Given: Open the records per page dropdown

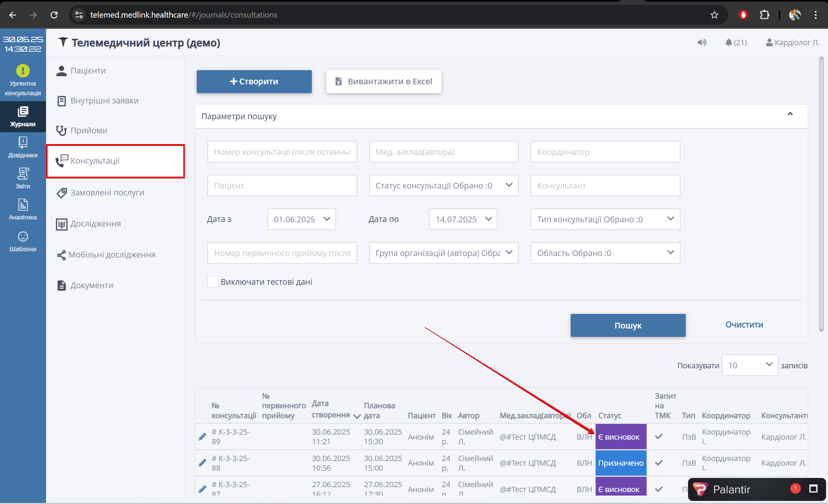Looking at the screenshot, I should (x=749, y=365).
